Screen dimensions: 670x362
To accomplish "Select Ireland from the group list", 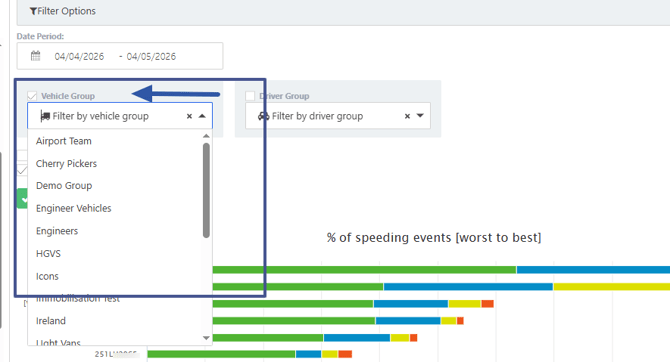I will [51, 321].
